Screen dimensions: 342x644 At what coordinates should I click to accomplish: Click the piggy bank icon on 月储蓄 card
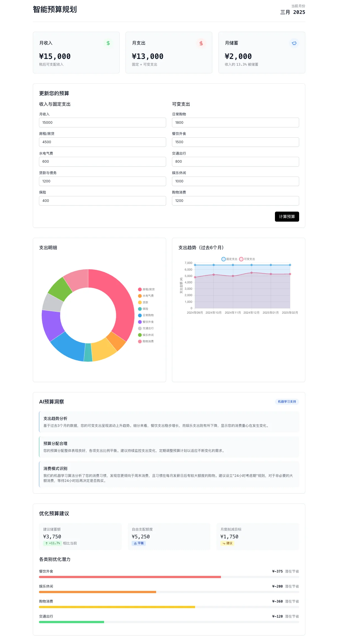(x=294, y=43)
